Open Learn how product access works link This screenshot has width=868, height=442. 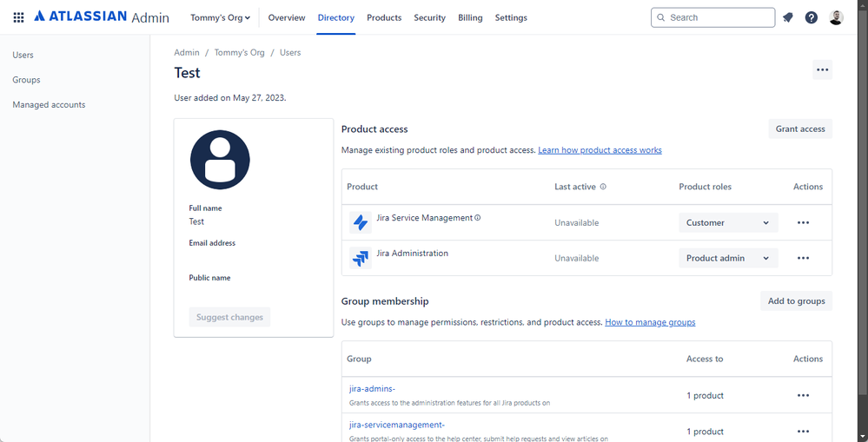600,150
